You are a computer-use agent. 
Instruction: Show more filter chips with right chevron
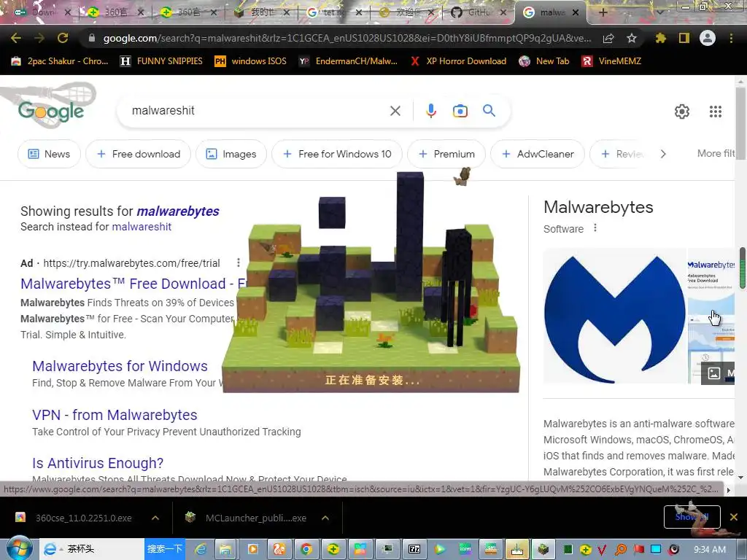pyautogui.click(x=662, y=154)
